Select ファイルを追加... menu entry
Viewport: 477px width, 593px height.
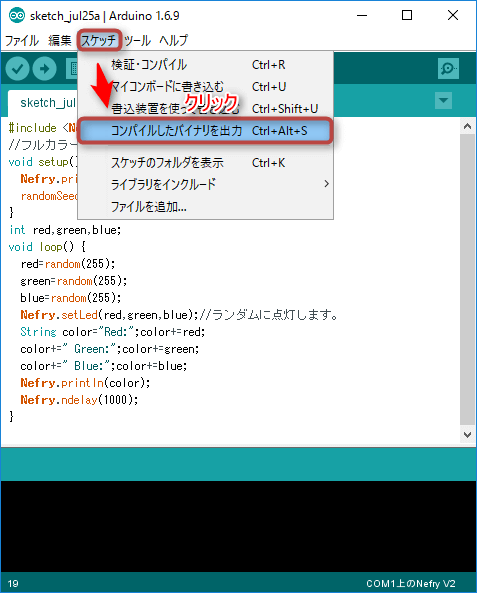coord(205,206)
